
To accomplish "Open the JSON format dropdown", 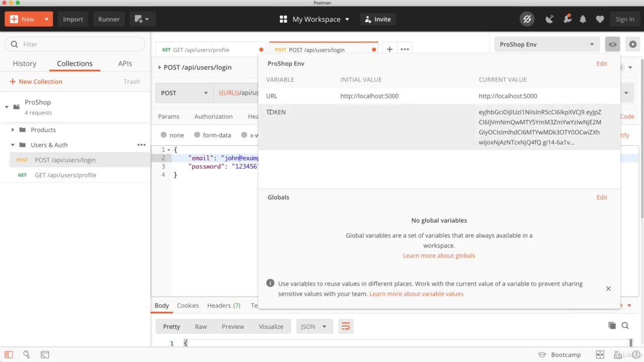I will point(313,327).
